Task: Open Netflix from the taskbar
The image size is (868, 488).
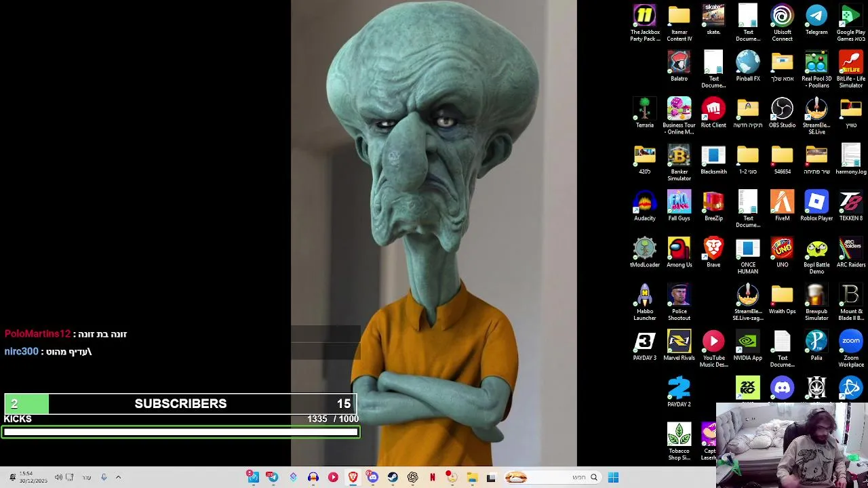Action: (432, 477)
